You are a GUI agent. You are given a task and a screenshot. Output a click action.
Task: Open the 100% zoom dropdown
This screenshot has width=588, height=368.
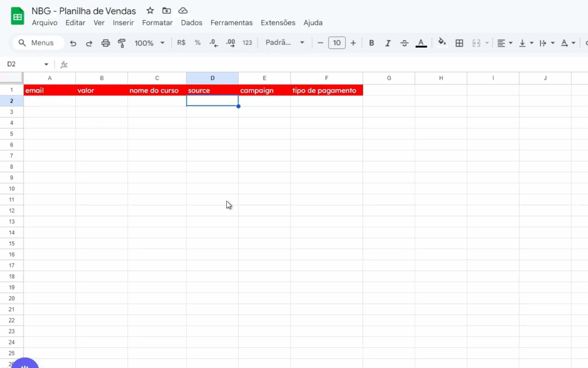click(149, 43)
